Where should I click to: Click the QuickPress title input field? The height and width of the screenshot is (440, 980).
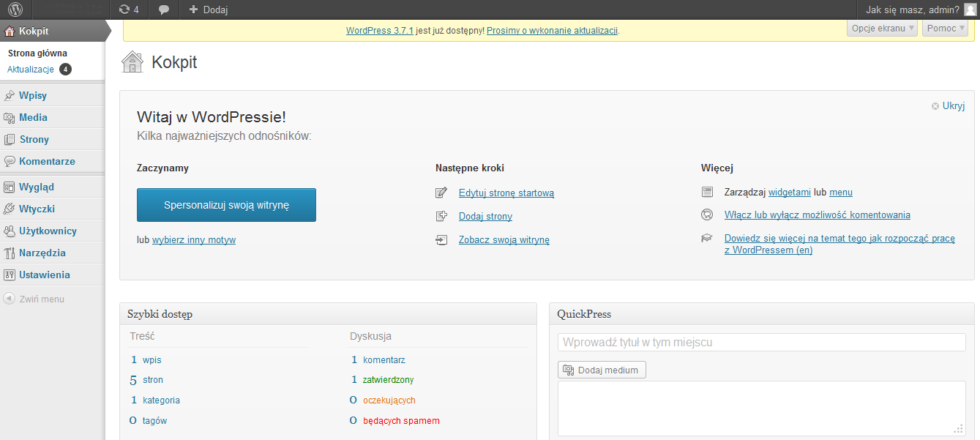pos(761,342)
